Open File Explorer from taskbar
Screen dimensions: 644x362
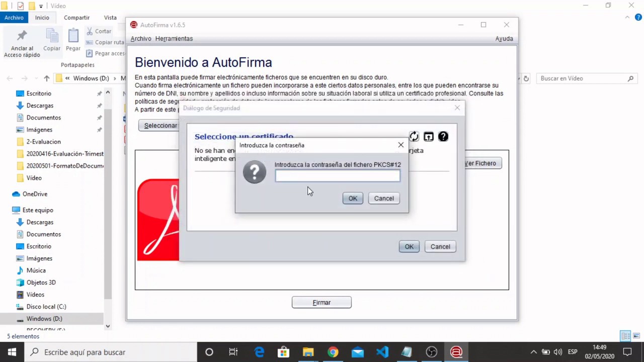click(x=308, y=352)
